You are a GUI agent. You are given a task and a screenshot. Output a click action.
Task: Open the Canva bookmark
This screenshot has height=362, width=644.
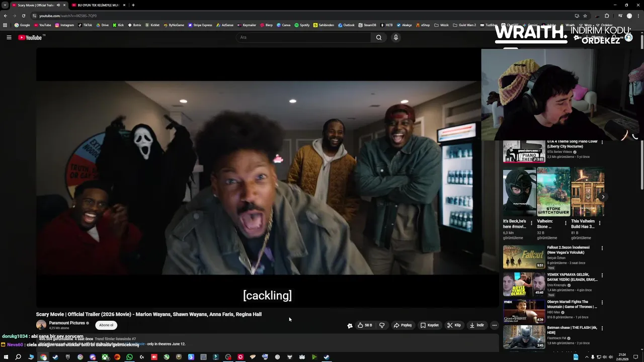point(283,25)
